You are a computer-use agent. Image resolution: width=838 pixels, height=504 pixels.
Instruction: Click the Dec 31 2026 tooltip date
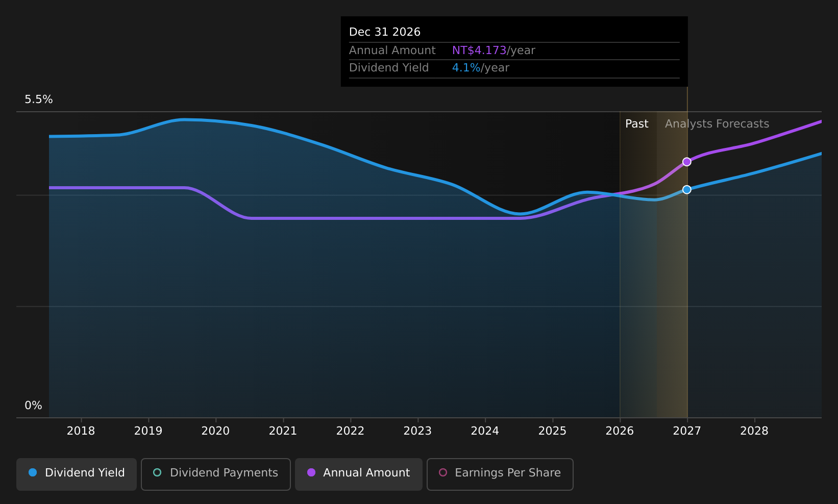click(385, 32)
